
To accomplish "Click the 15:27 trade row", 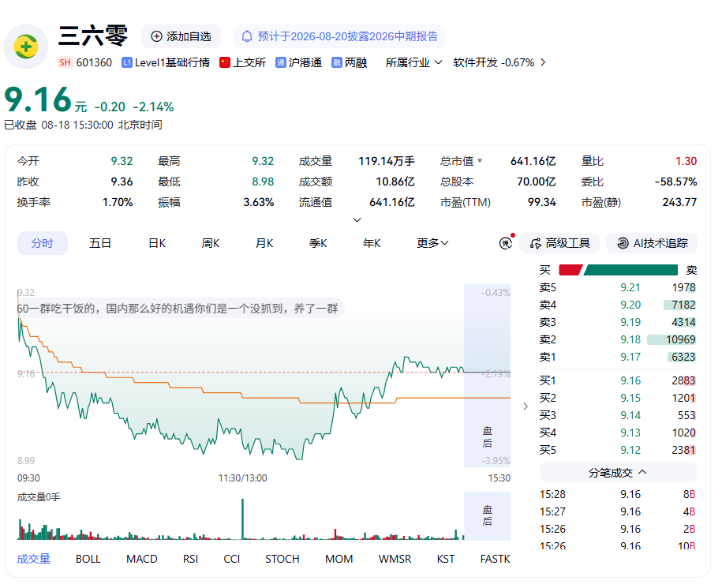I will (618, 511).
